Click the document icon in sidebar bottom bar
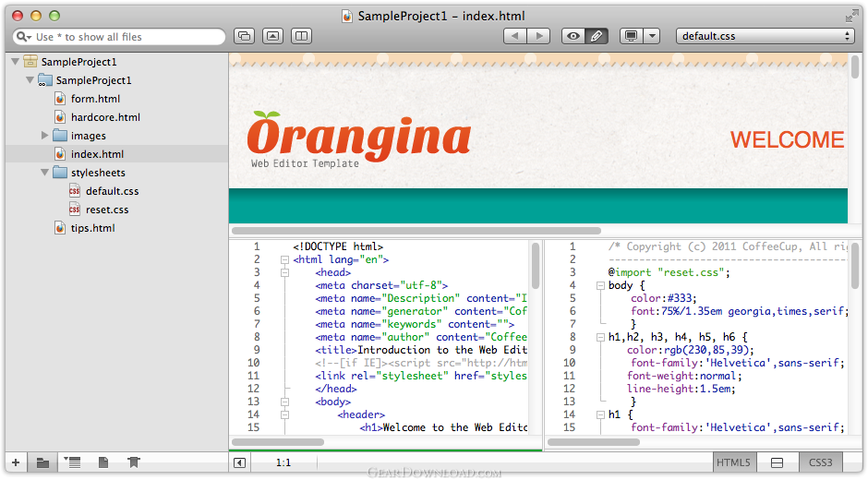This screenshot has height=480, width=868. (103, 462)
